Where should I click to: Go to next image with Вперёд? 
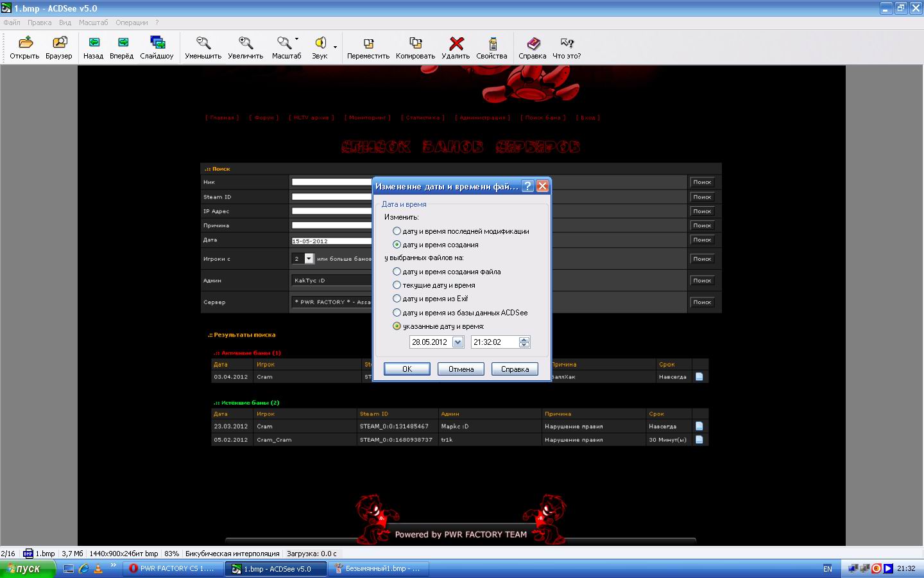[122, 48]
